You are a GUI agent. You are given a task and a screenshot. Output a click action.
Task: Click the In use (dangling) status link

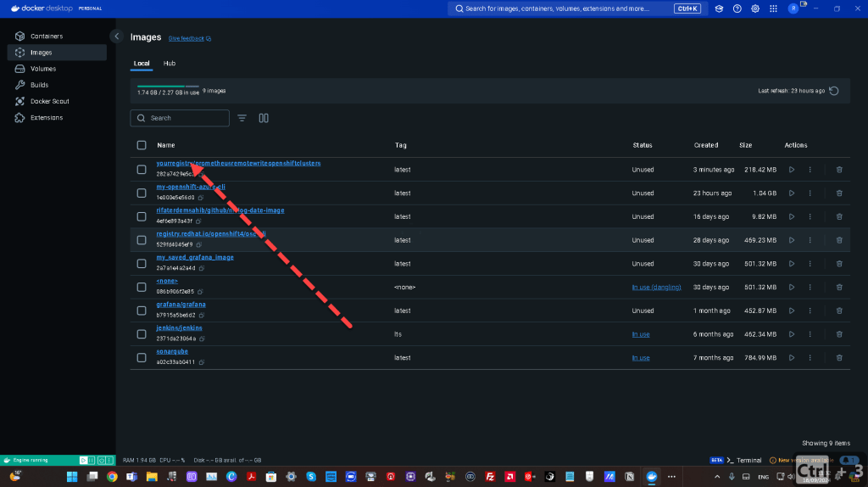point(656,287)
